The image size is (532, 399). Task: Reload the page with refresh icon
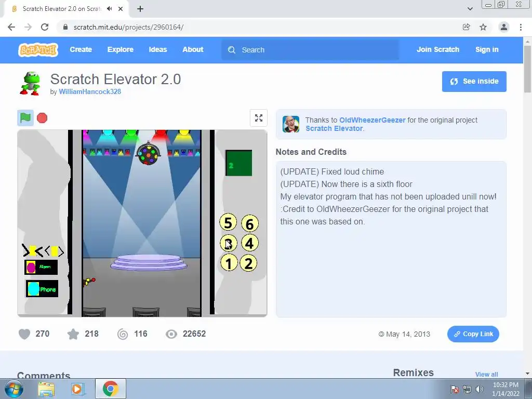pyautogui.click(x=45, y=27)
